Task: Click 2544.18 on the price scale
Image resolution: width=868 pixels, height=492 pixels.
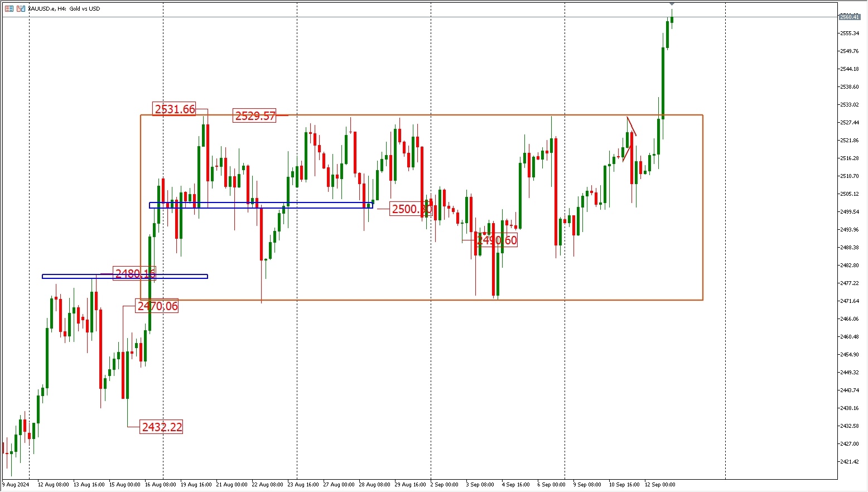Action: [849, 69]
